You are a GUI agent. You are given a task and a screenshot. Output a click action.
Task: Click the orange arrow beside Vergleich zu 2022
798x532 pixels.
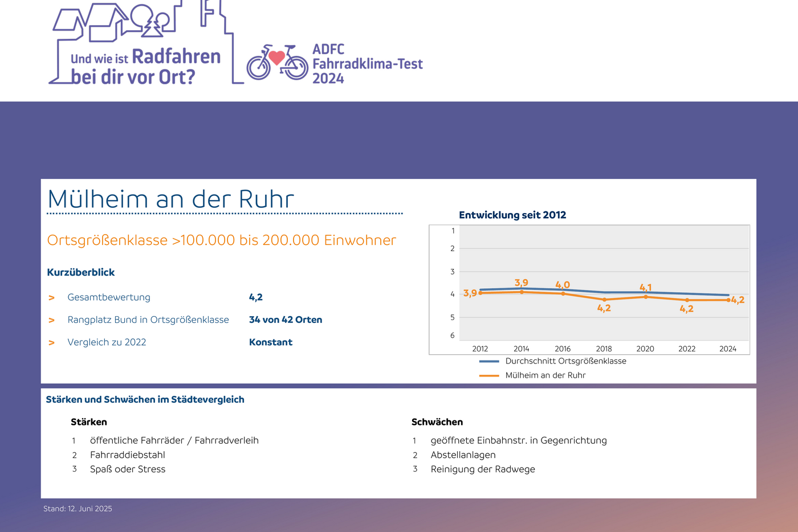(51, 342)
